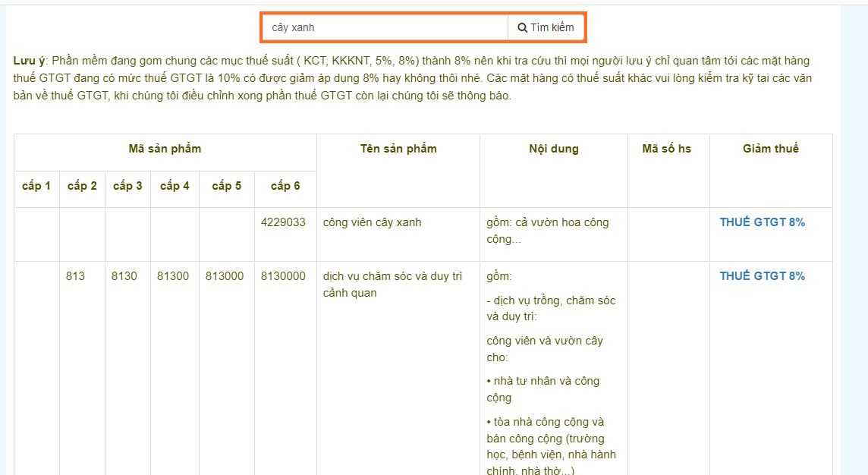
Task: Open THUẾ GTGT 8% link for công viên cây xanh
Action: click(x=762, y=222)
